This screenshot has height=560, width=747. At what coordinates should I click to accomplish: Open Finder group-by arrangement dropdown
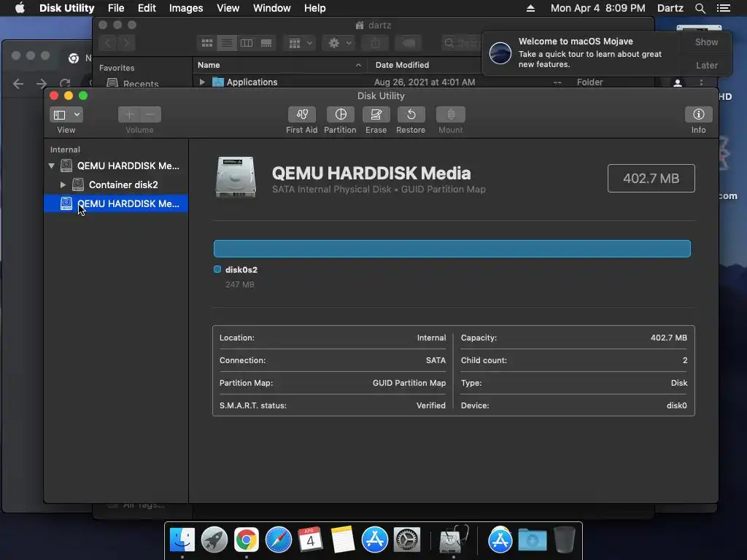coord(300,43)
